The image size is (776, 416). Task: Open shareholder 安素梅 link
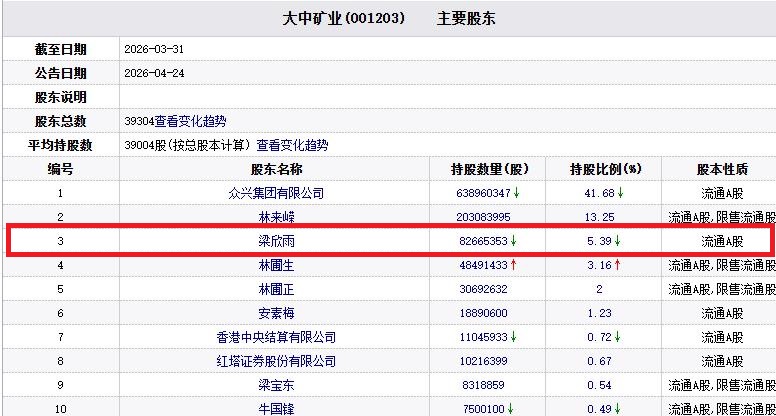[x=276, y=314]
